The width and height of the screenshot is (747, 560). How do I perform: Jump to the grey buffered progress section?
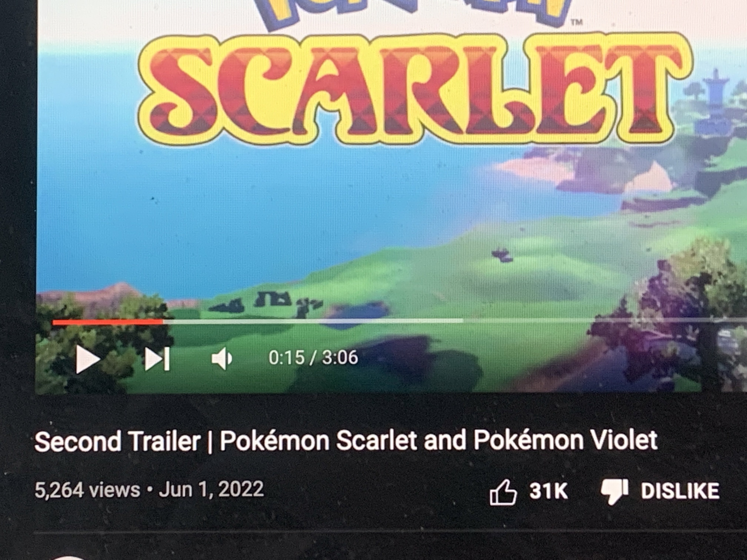(x=313, y=321)
